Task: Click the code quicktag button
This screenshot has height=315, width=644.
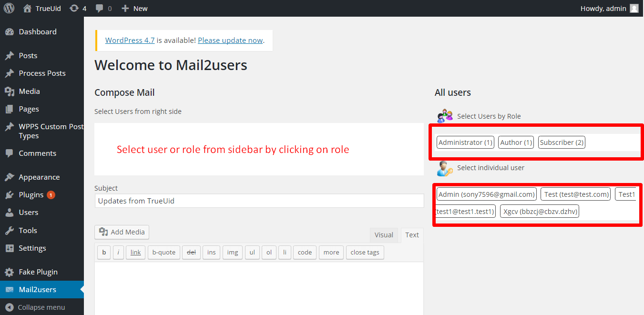Action: tap(305, 253)
